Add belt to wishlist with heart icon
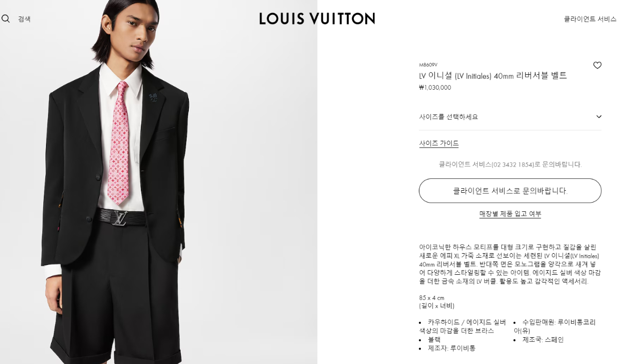 pos(597,65)
